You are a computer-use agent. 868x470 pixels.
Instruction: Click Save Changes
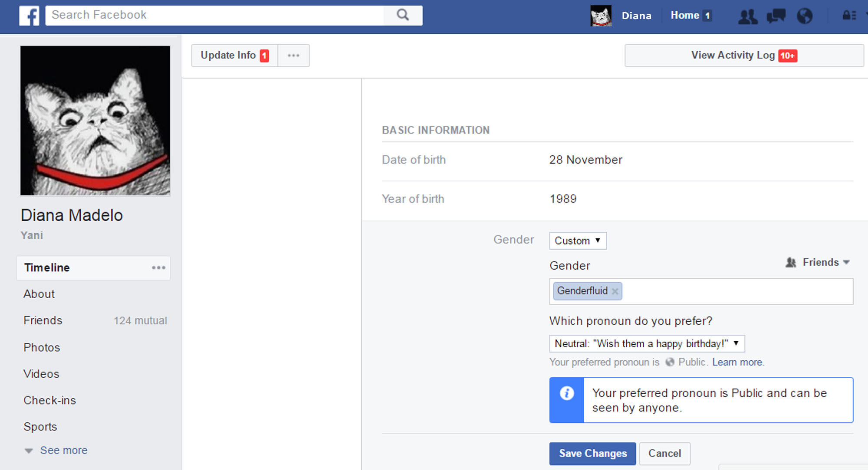click(x=592, y=454)
